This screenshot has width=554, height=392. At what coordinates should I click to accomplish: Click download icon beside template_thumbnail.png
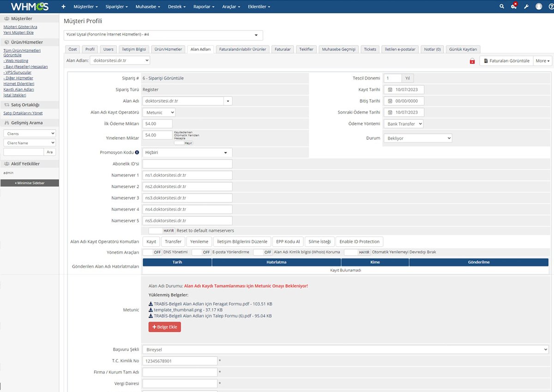pyautogui.click(x=151, y=310)
